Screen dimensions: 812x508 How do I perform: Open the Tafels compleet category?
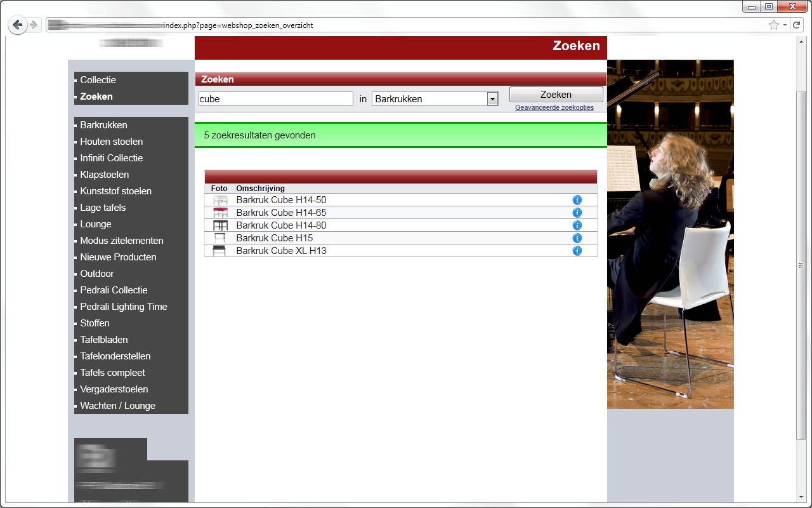112,373
